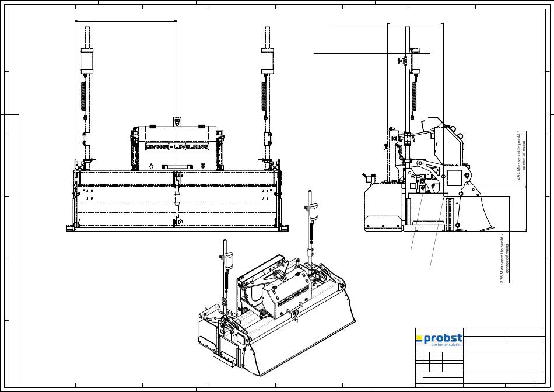
Task: Select the side view drawing of the machine
Action: (x=429, y=129)
